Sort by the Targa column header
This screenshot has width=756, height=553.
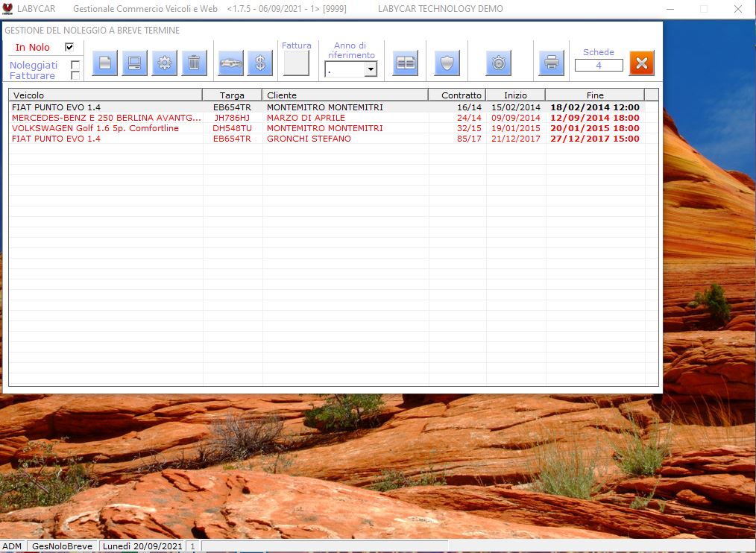232,95
